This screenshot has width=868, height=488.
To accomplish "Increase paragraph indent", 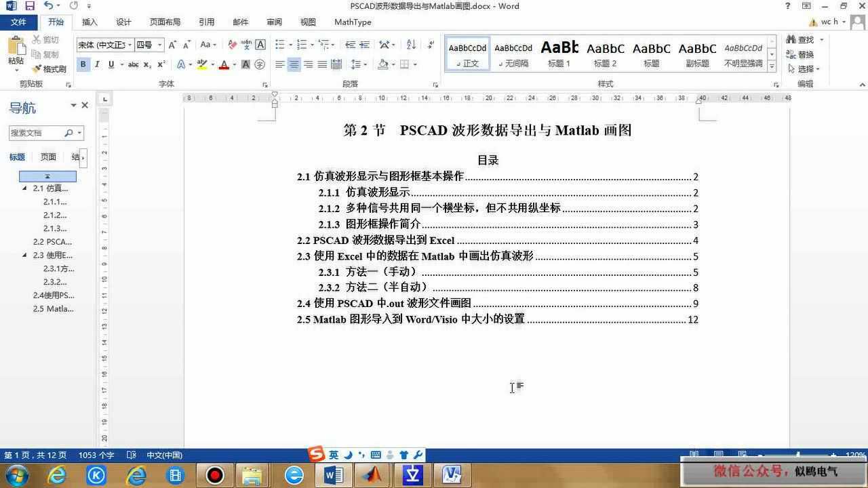I will [x=364, y=45].
